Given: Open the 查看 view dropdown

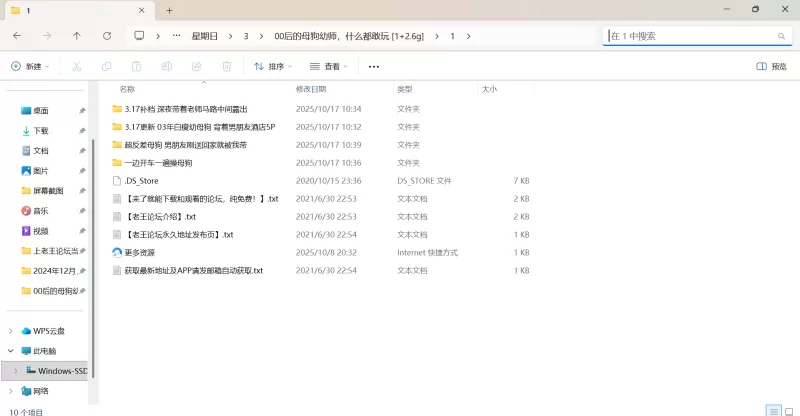Looking at the screenshot, I should 329,67.
